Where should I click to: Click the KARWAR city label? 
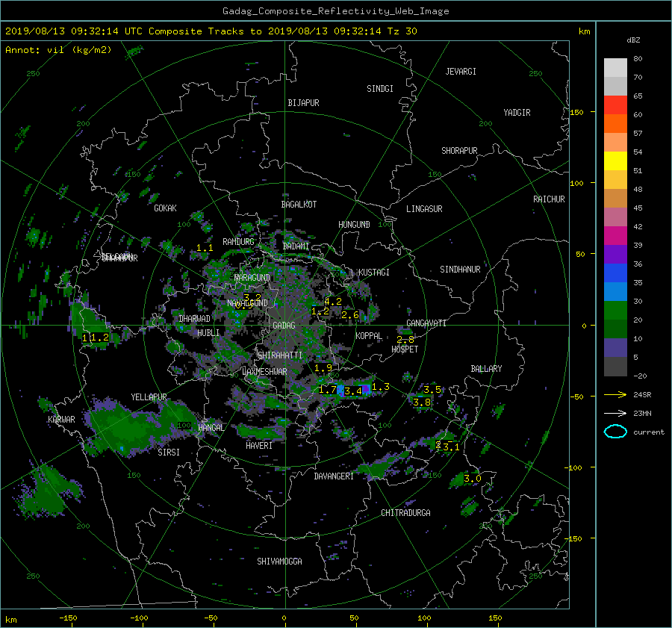(61, 419)
